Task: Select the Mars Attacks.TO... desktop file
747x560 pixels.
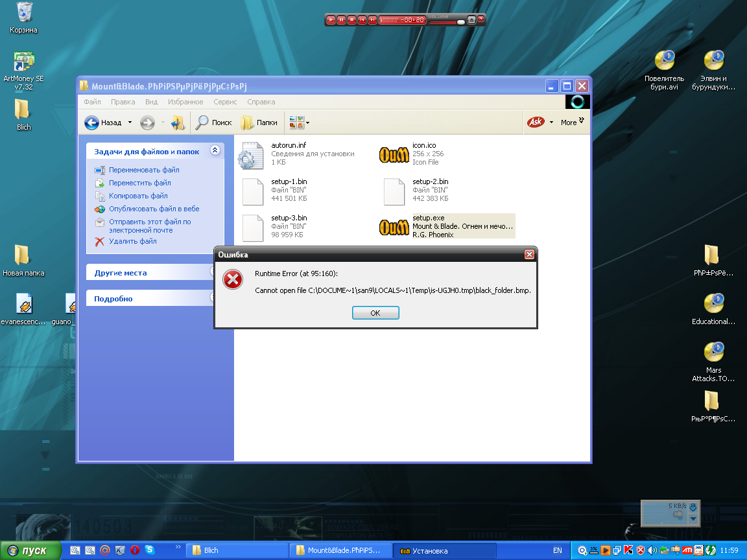Action: click(713, 362)
